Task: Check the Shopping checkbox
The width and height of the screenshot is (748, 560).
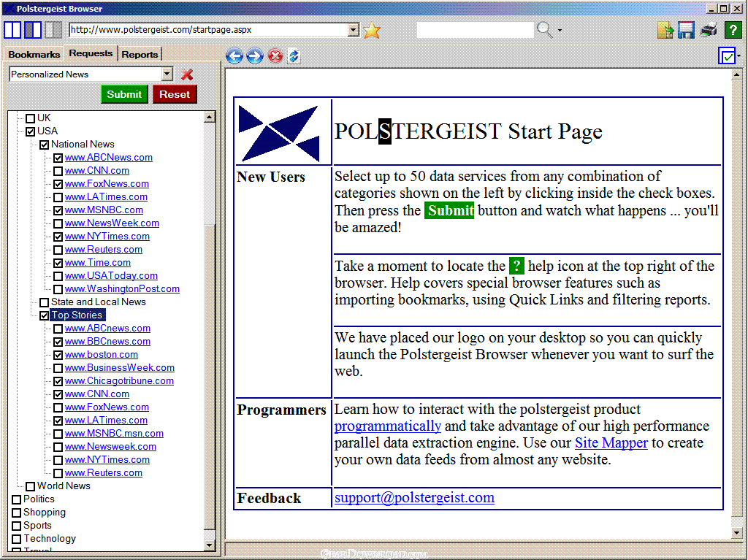Action: click(x=17, y=513)
